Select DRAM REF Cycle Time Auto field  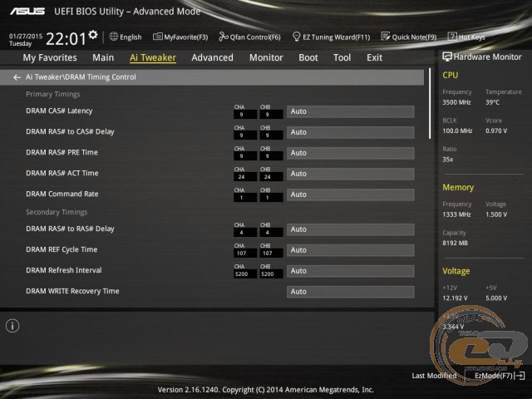(x=351, y=250)
